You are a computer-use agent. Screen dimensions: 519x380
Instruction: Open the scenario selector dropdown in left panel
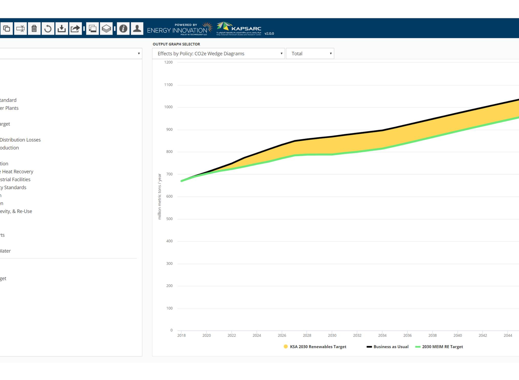[x=71, y=53]
